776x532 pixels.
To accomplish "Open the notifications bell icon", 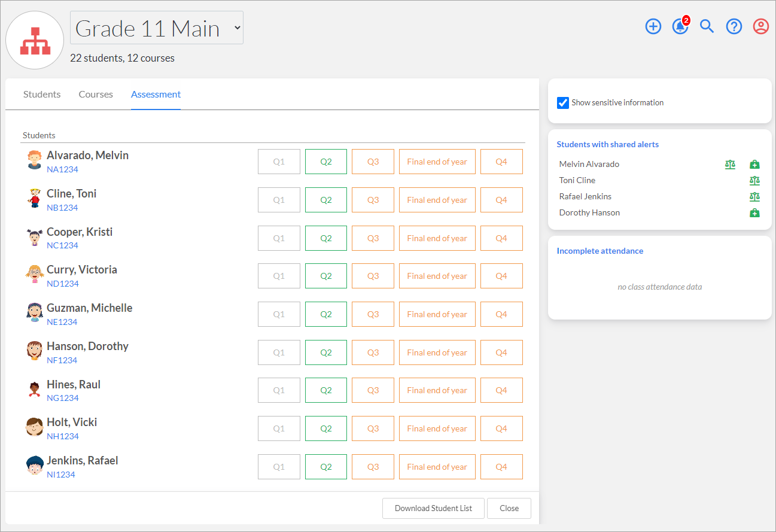I will coord(680,26).
